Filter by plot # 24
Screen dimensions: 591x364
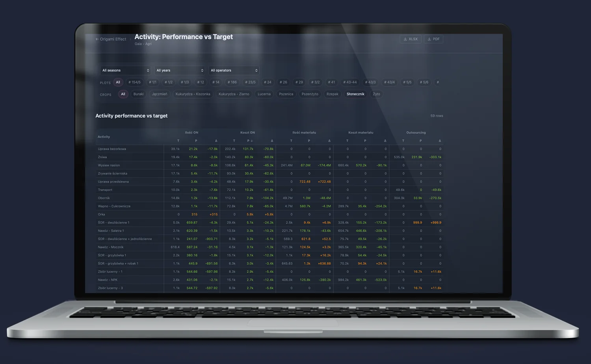coord(268,82)
